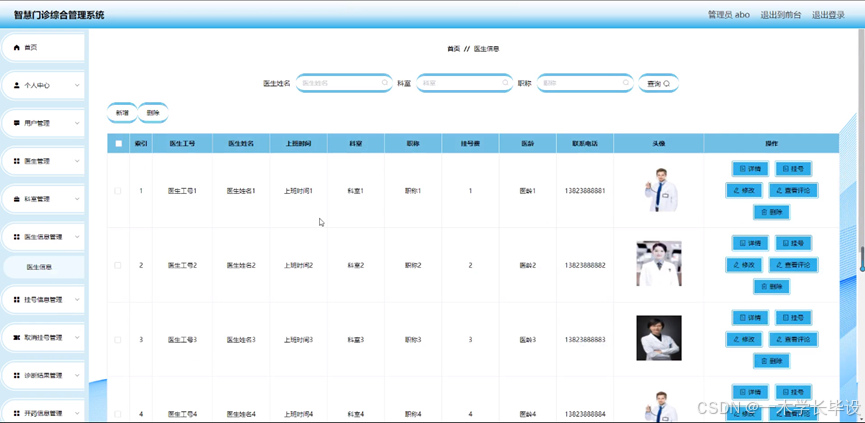Click 挂号 for doctor 医生工号1
The image size is (865, 423).
point(793,169)
